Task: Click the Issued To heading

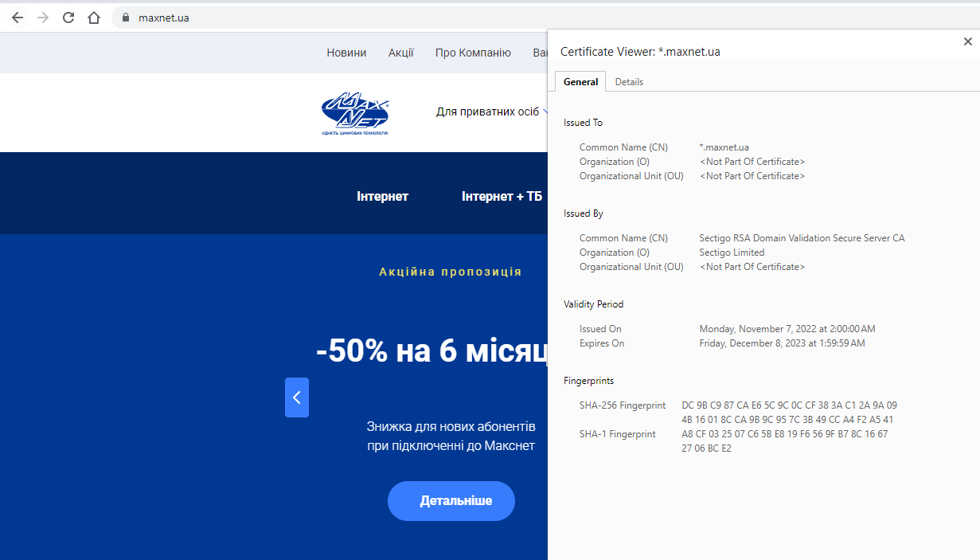Action: tap(583, 123)
